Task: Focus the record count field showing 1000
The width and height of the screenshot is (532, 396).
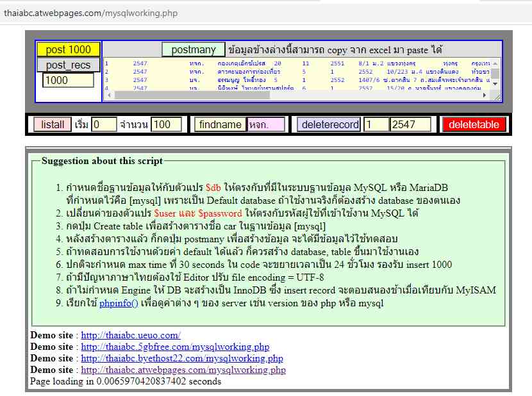Action: coord(68,80)
